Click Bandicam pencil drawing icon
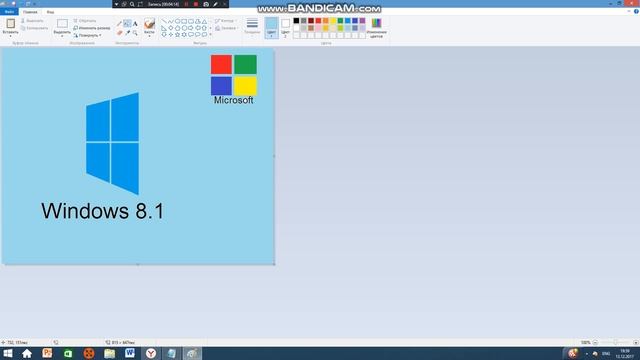 point(215,4)
